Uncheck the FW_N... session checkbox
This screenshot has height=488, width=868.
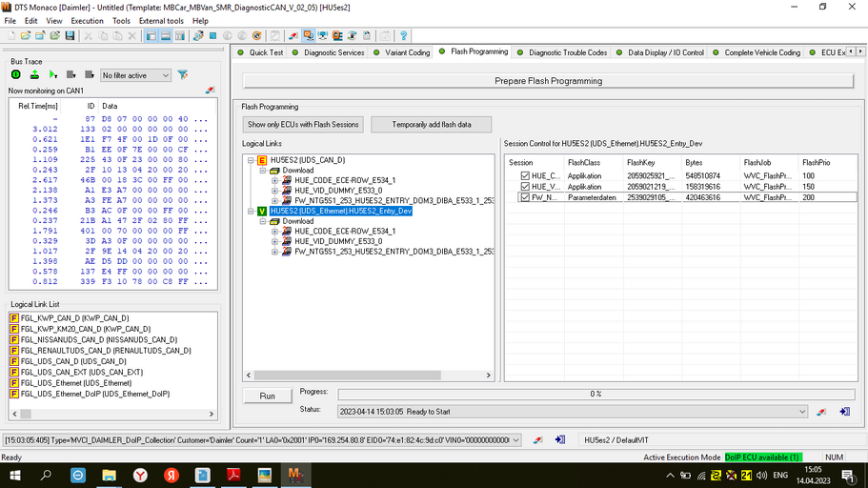(x=525, y=197)
